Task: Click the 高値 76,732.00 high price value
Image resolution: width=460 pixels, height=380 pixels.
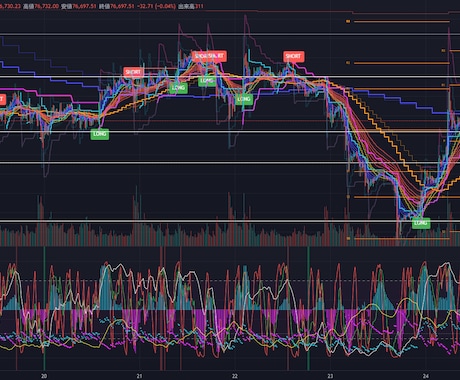Action: pos(41,6)
